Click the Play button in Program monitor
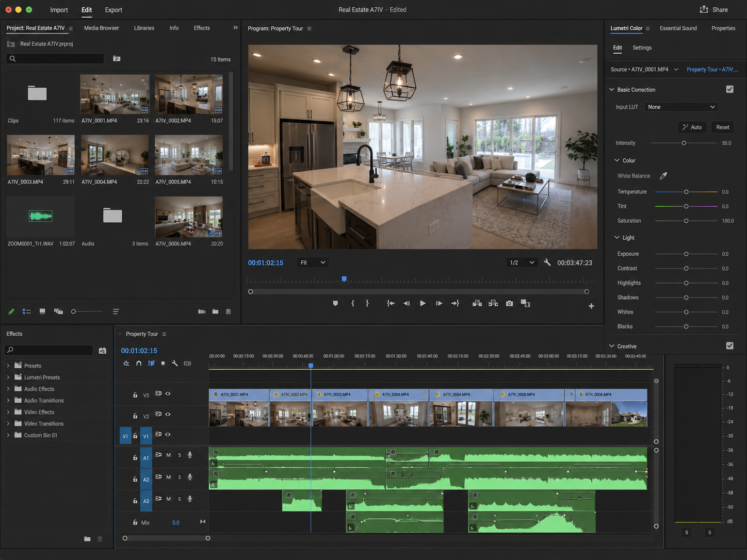 coord(423,303)
